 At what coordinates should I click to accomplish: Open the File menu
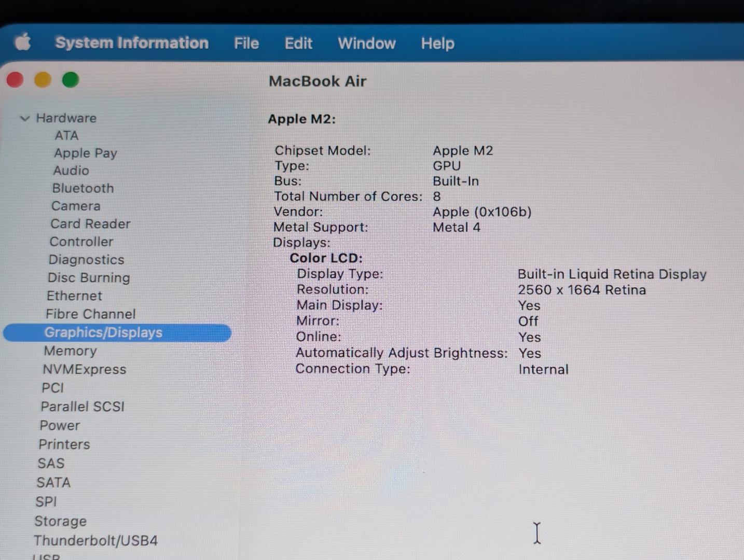coord(246,43)
